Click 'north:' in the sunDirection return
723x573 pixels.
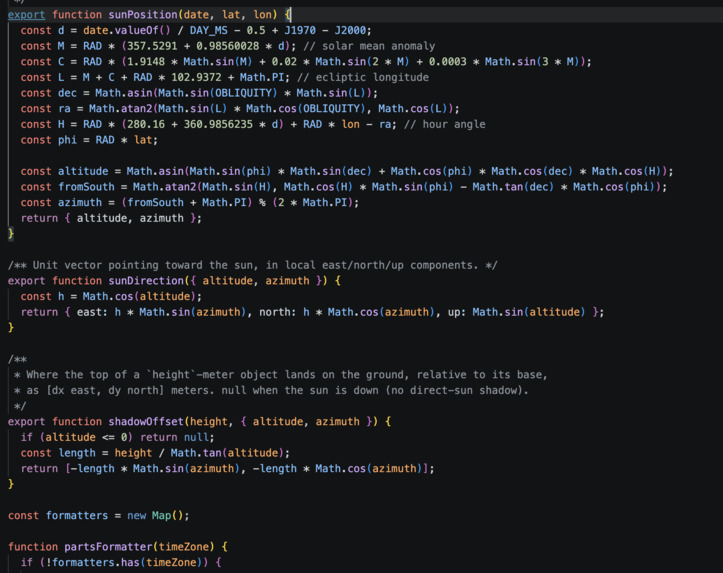coord(278,313)
